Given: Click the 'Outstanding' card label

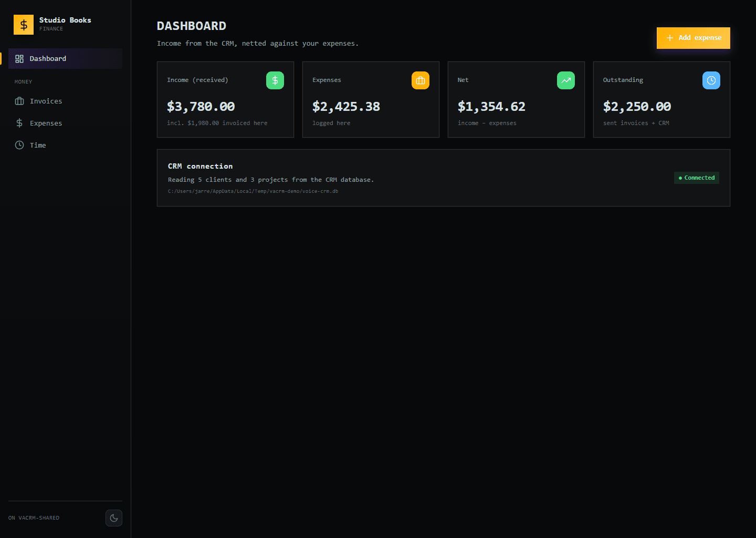Looking at the screenshot, I should [623, 80].
